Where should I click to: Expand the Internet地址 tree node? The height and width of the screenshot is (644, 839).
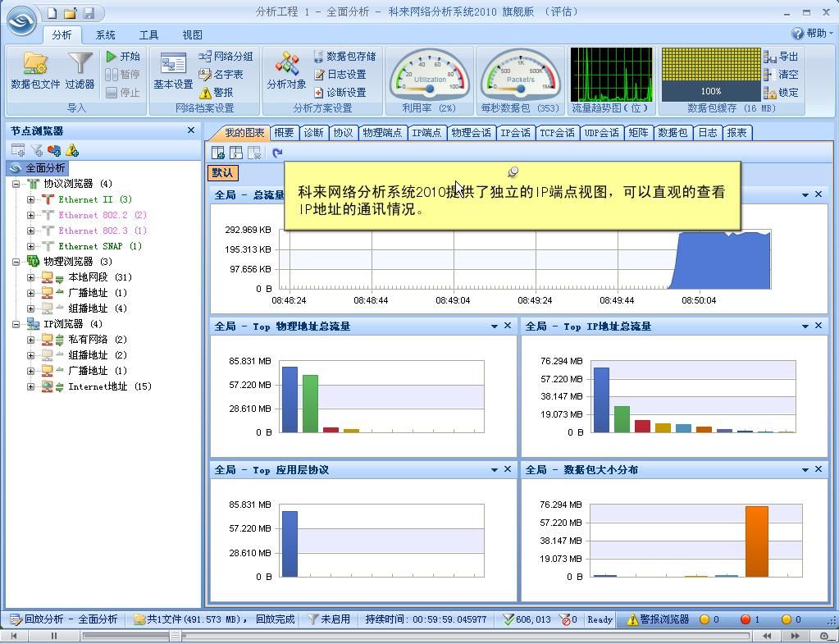coord(30,386)
